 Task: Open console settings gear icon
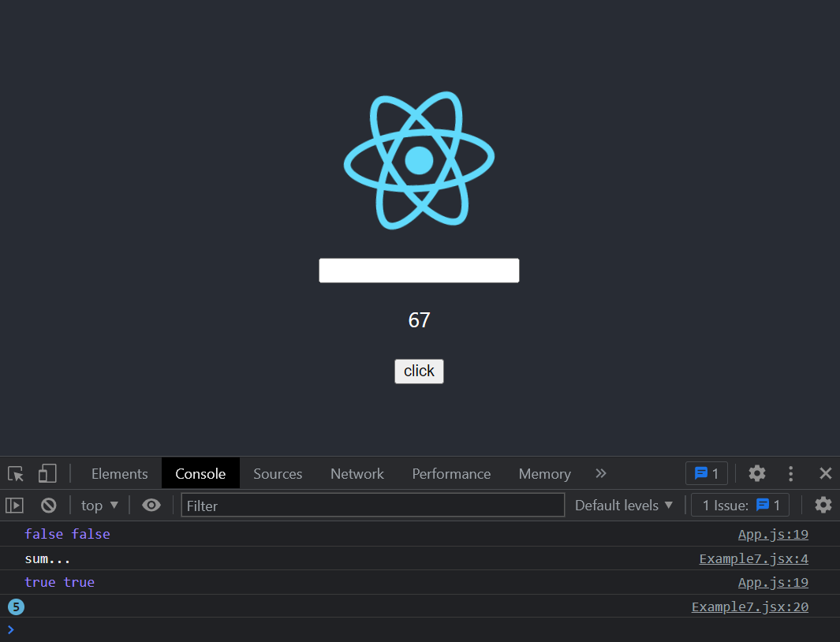click(x=823, y=505)
